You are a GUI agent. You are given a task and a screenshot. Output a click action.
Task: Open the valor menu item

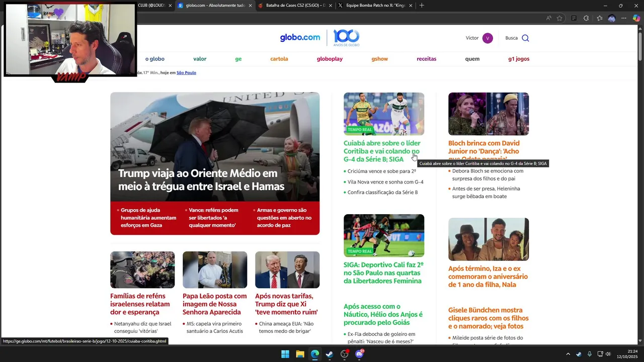(200, 59)
